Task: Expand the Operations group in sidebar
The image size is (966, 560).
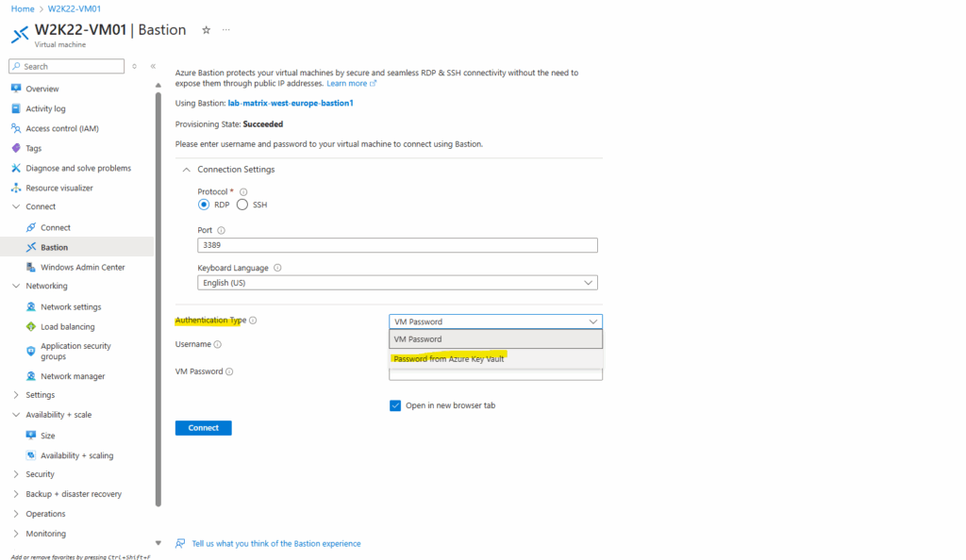Action: point(16,514)
